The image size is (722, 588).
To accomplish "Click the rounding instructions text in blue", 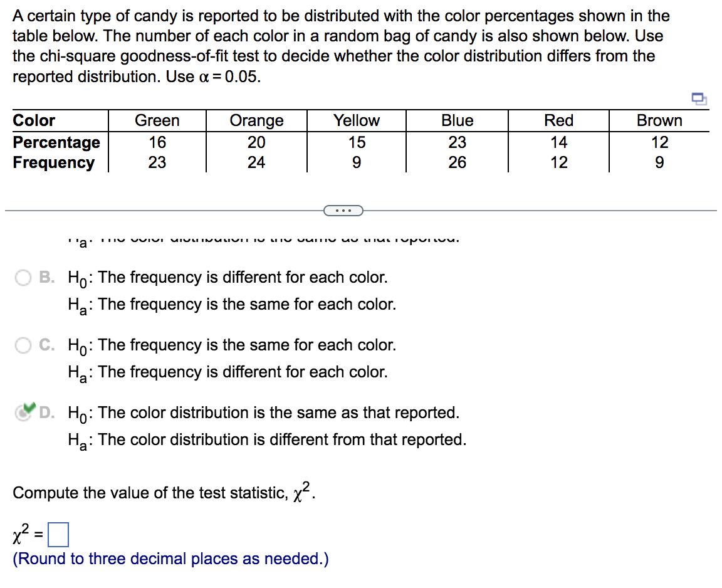I will click(x=170, y=558).
